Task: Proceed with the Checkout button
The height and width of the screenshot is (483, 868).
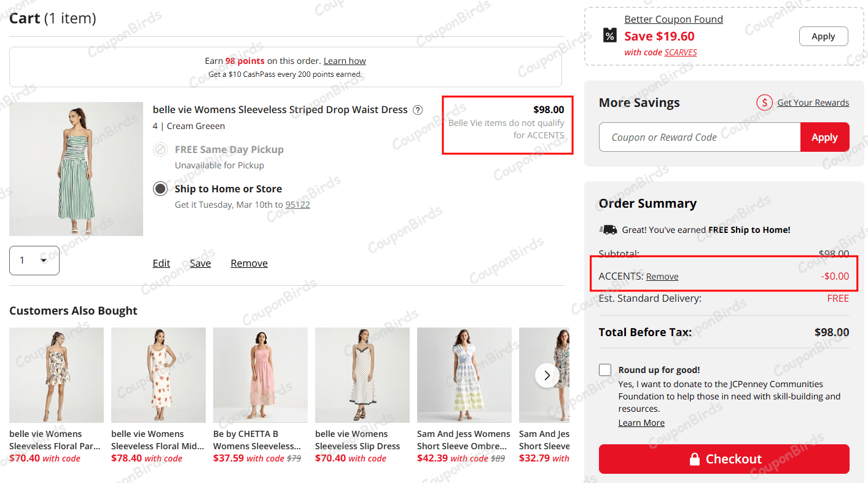Action: tap(724, 459)
